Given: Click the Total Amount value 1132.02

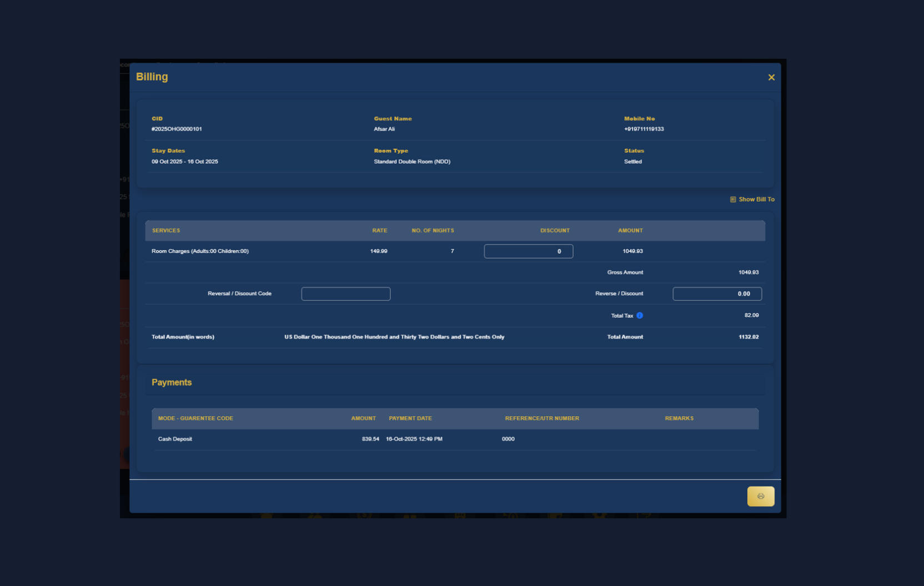Looking at the screenshot, I should pyautogui.click(x=748, y=337).
